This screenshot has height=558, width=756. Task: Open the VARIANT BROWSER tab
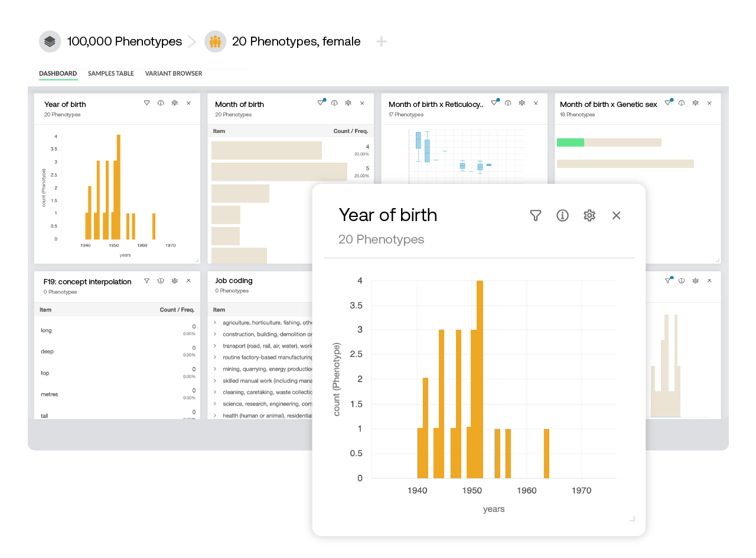tap(173, 73)
